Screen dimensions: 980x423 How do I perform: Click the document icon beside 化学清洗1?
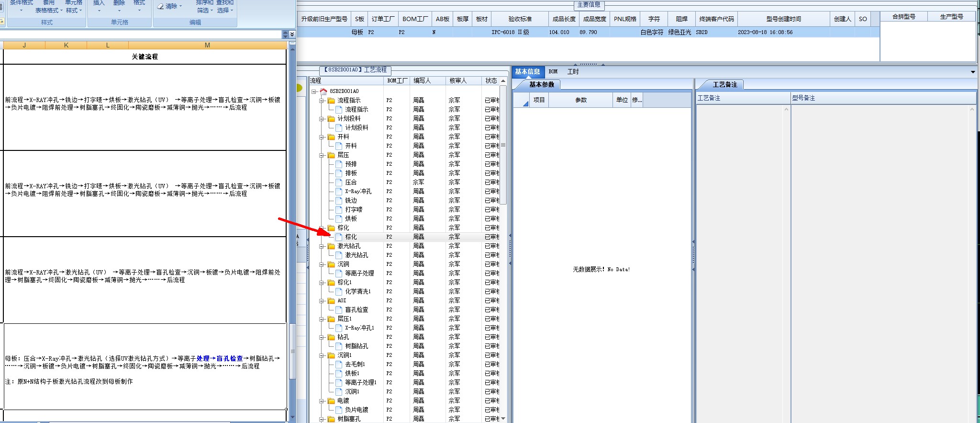(x=339, y=291)
